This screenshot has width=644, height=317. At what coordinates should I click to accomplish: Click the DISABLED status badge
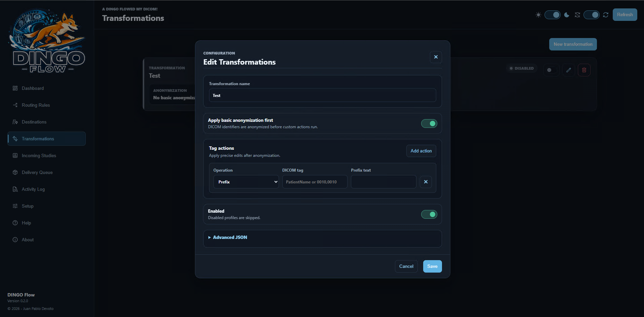522,68
